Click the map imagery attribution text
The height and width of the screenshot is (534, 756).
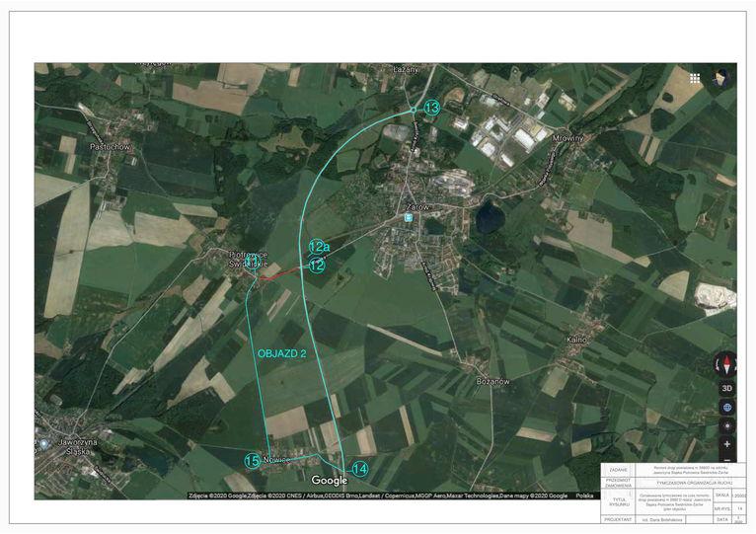tap(378, 496)
